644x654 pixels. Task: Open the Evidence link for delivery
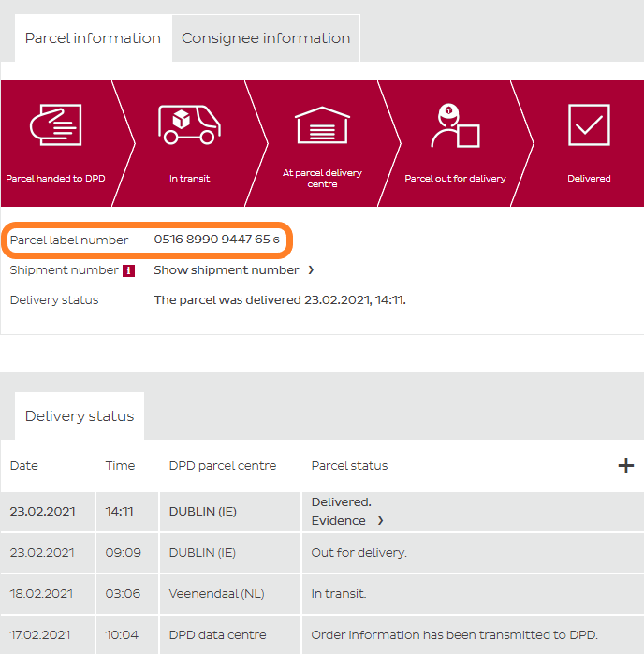pyautogui.click(x=339, y=521)
